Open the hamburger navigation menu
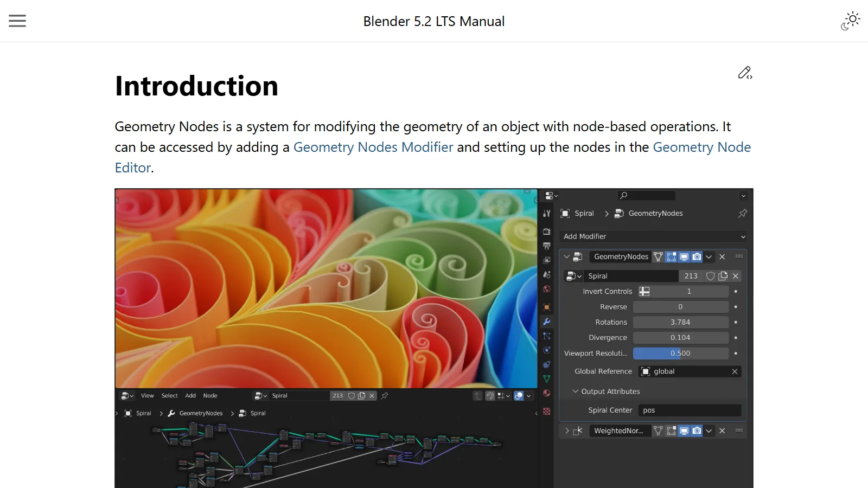868x488 pixels. (17, 21)
